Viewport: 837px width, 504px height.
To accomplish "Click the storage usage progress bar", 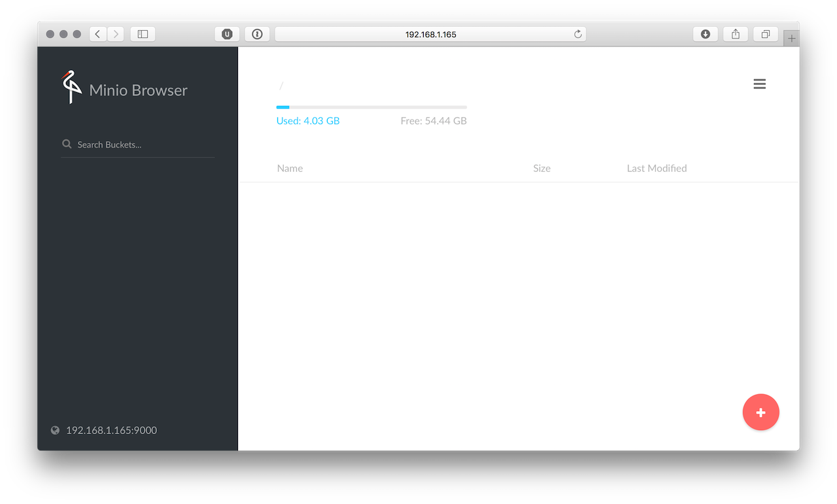I will (371, 107).
